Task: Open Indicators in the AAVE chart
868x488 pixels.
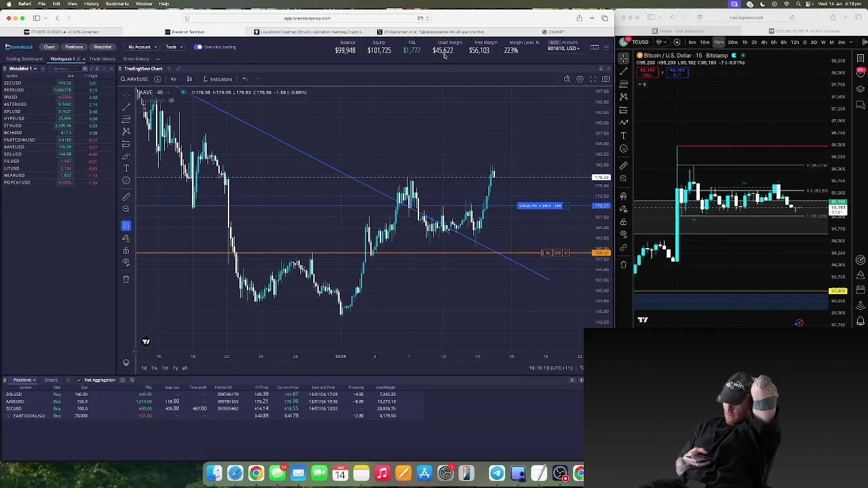Action: (x=217, y=79)
